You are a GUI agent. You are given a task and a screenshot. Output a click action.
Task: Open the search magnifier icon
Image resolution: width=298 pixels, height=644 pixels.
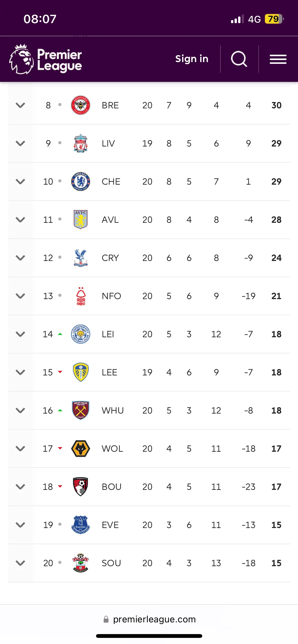click(239, 59)
